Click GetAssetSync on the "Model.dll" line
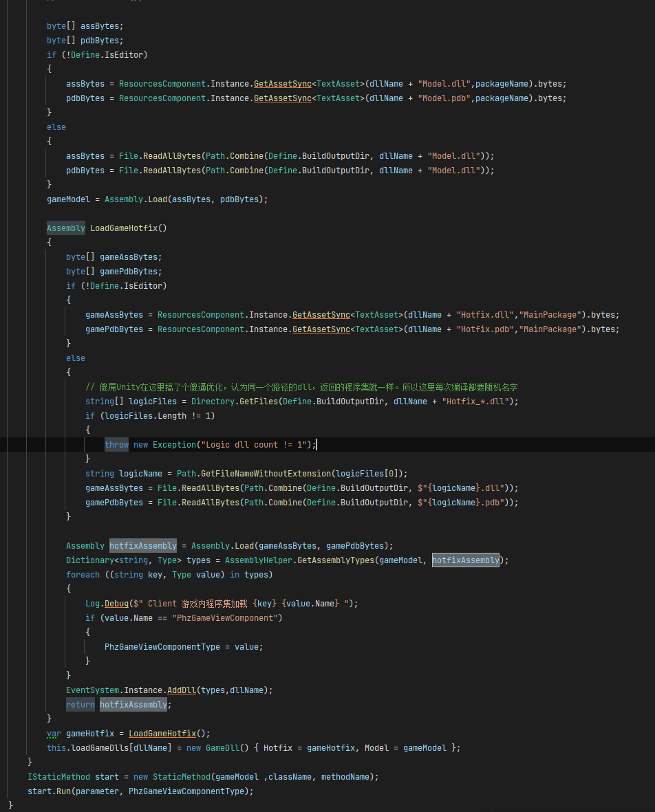 [282, 84]
